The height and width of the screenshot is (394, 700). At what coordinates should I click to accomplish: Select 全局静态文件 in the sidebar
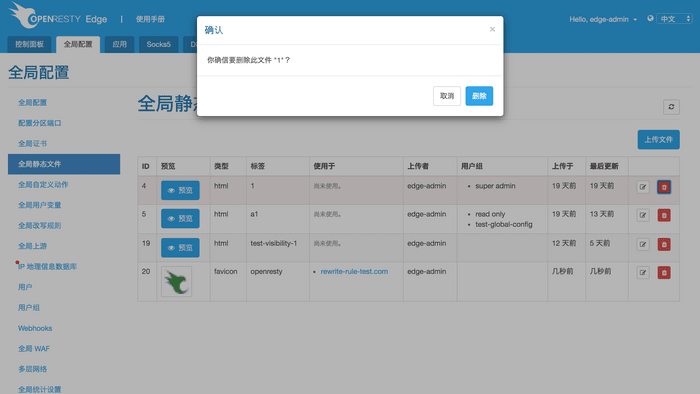point(64,164)
